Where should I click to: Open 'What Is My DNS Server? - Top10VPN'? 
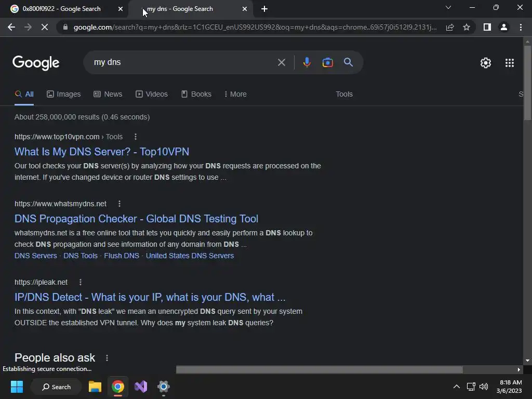tap(102, 152)
